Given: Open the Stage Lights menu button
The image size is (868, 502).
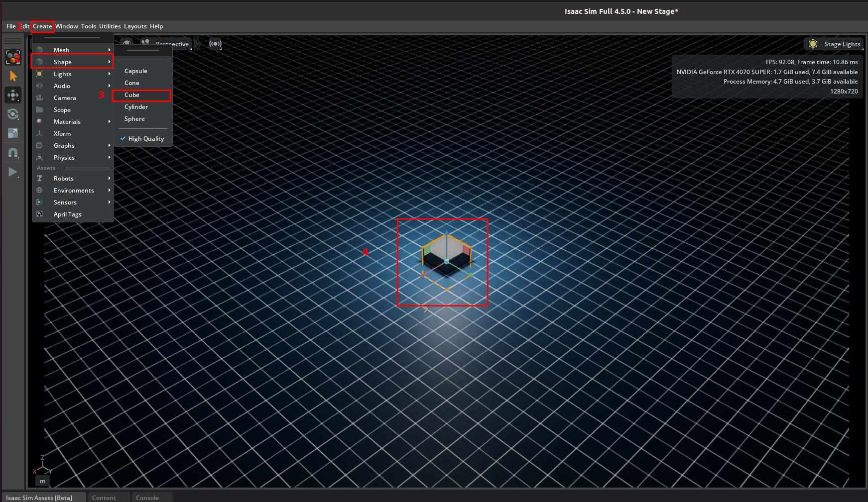Looking at the screenshot, I should 834,44.
